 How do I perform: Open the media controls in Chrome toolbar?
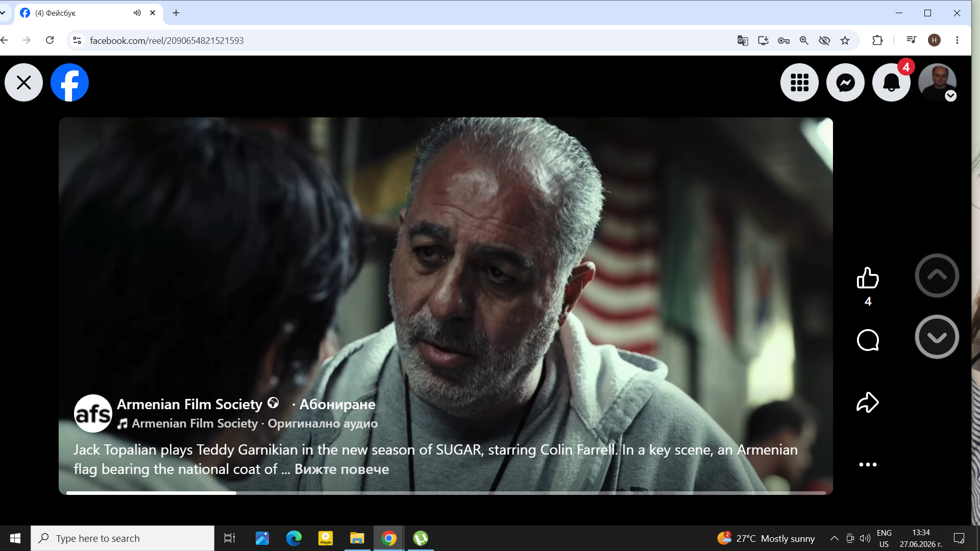coord(911,40)
